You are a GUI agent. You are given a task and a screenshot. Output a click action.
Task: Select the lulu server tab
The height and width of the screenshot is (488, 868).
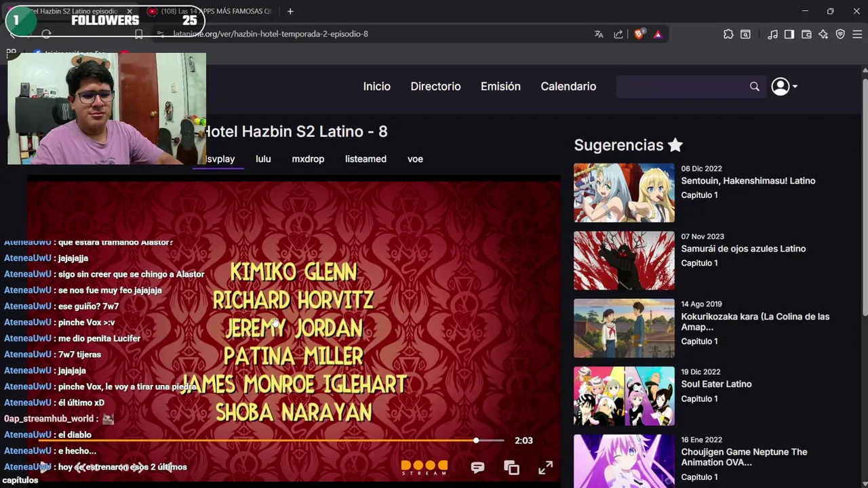click(x=263, y=159)
